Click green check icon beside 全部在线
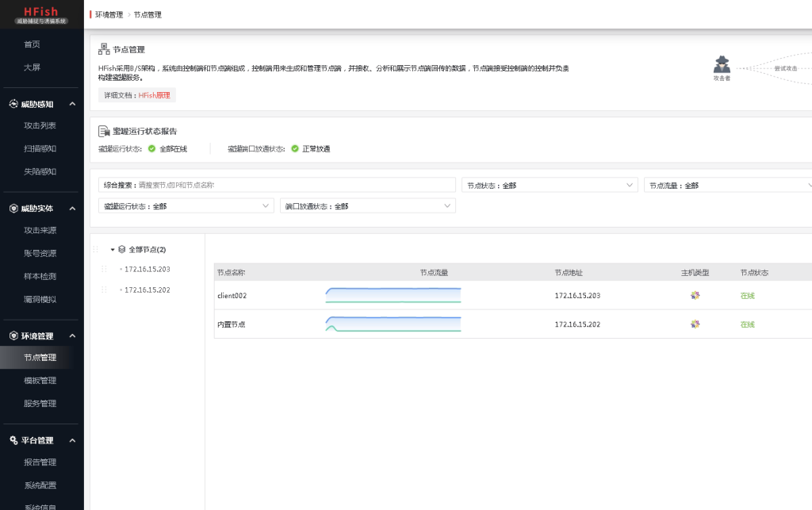The height and width of the screenshot is (510, 812). pos(152,148)
